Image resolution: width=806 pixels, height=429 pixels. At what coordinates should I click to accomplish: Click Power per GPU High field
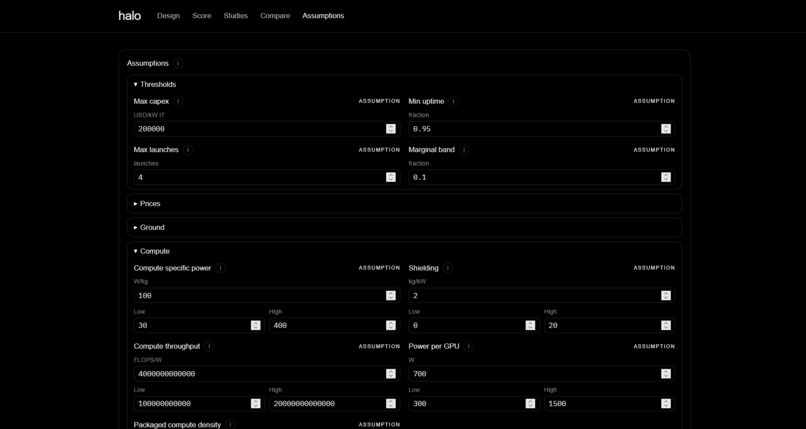point(610,403)
